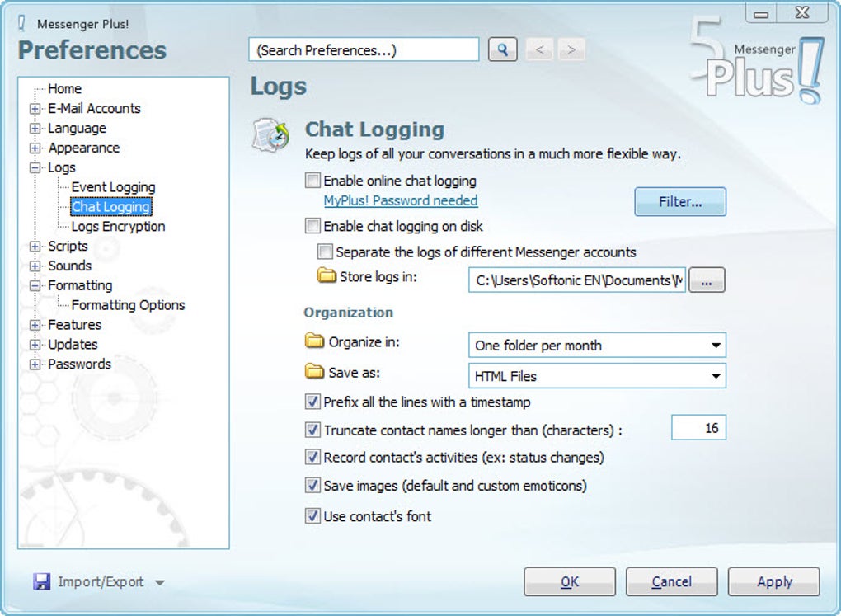The height and width of the screenshot is (616, 841).
Task: Click the folder icon beside Organize in
Action: point(314,341)
